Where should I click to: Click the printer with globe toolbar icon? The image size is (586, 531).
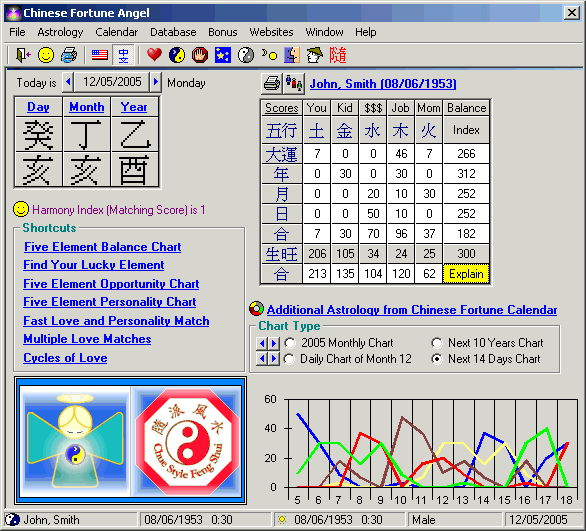[x=69, y=55]
